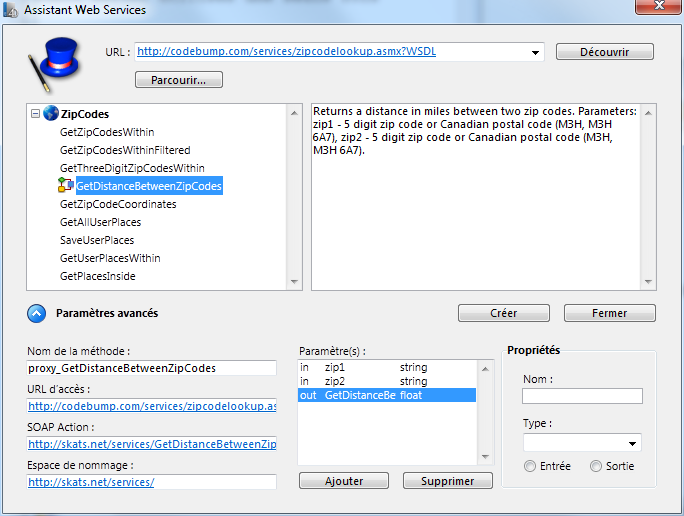This screenshot has width=684, height=516.
Task: Select the Sortie radio button
Action: (x=596, y=466)
